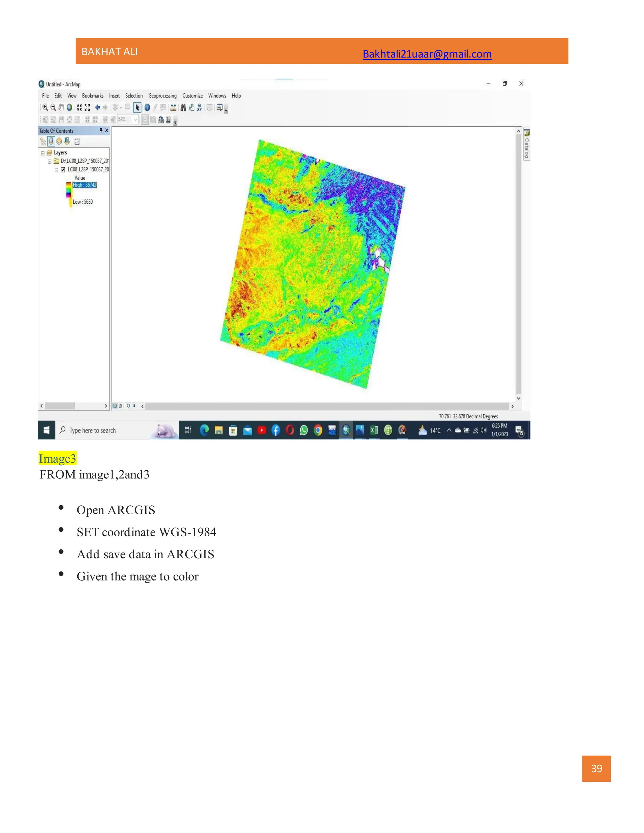Go to next extent arrow
644x833 pixels.
[105, 108]
